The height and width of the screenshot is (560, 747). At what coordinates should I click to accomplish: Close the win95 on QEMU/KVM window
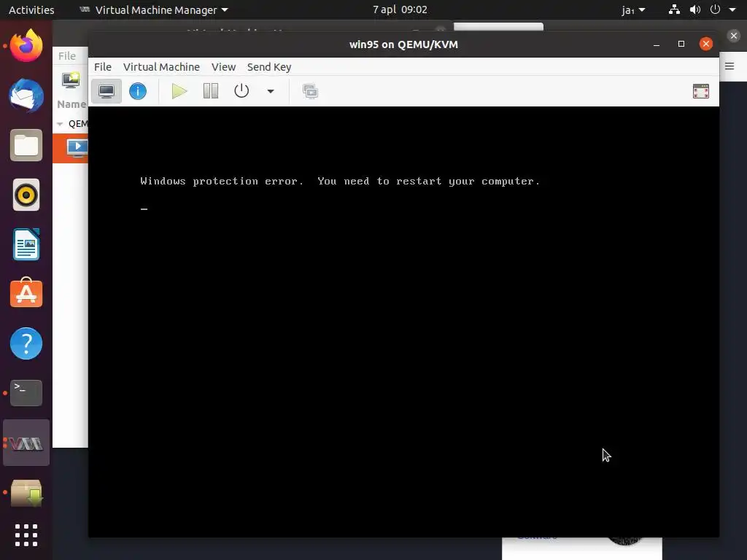point(706,44)
